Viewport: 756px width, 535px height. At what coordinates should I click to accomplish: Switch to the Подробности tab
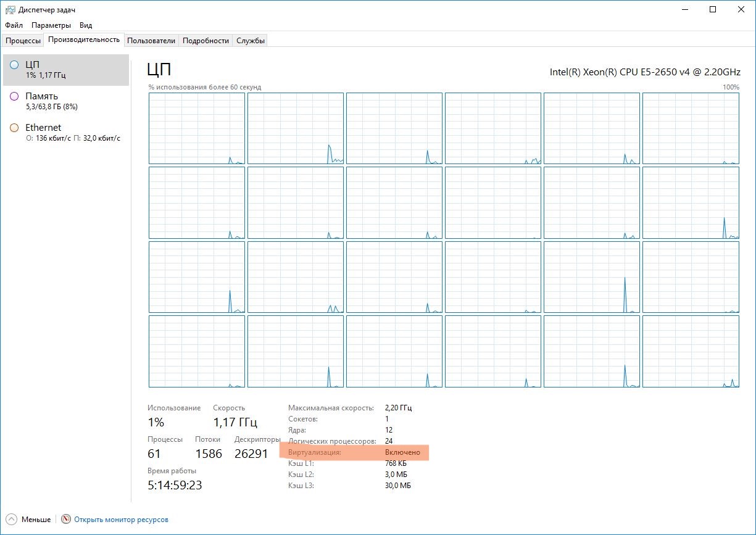(x=206, y=41)
